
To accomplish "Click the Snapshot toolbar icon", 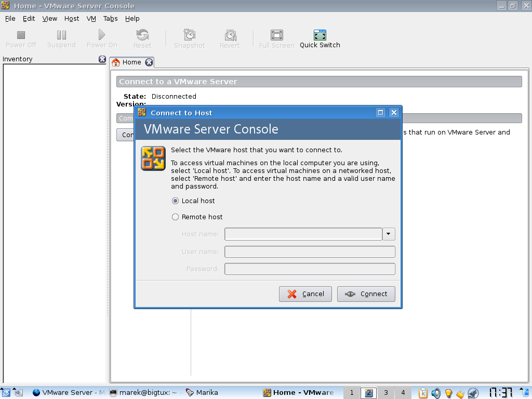I will click(190, 35).
